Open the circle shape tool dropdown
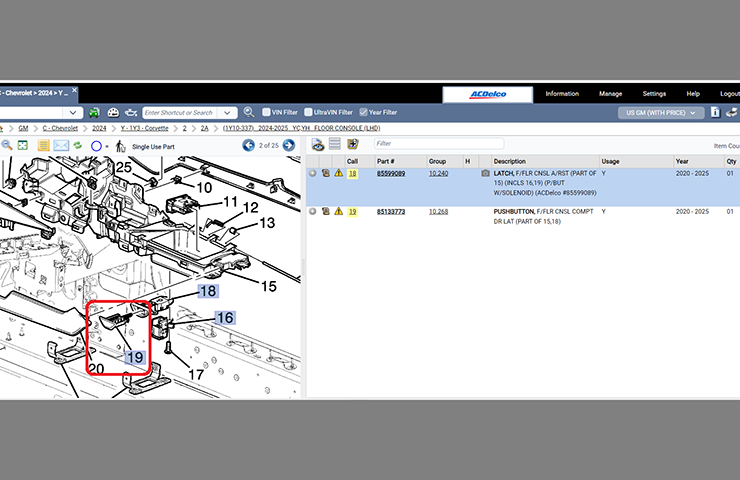 coord(107,146)
